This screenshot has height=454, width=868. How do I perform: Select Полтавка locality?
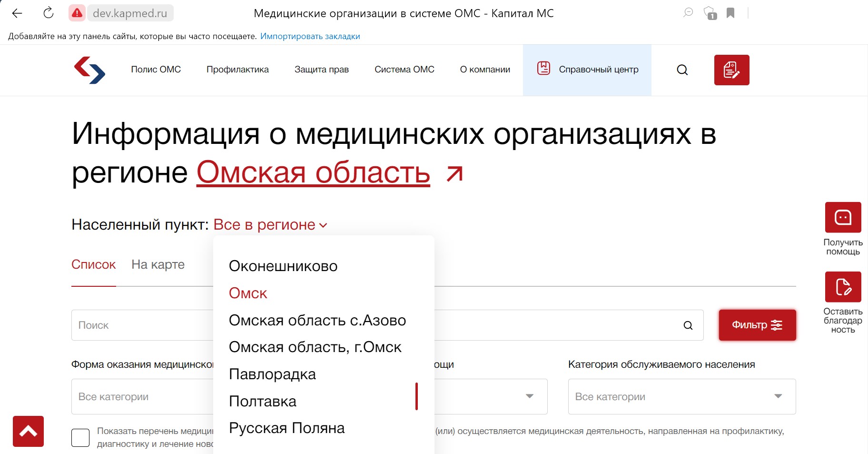tap(263, 401)
